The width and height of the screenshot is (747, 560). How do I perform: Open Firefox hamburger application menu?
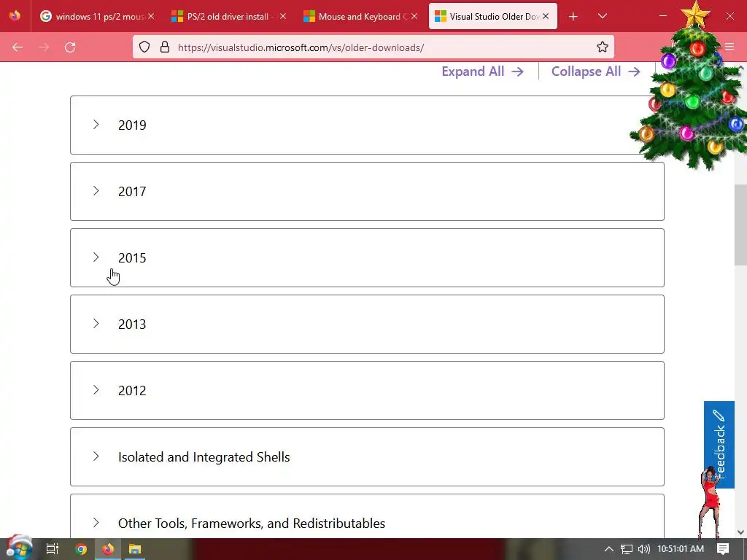(x=729, y=47)
